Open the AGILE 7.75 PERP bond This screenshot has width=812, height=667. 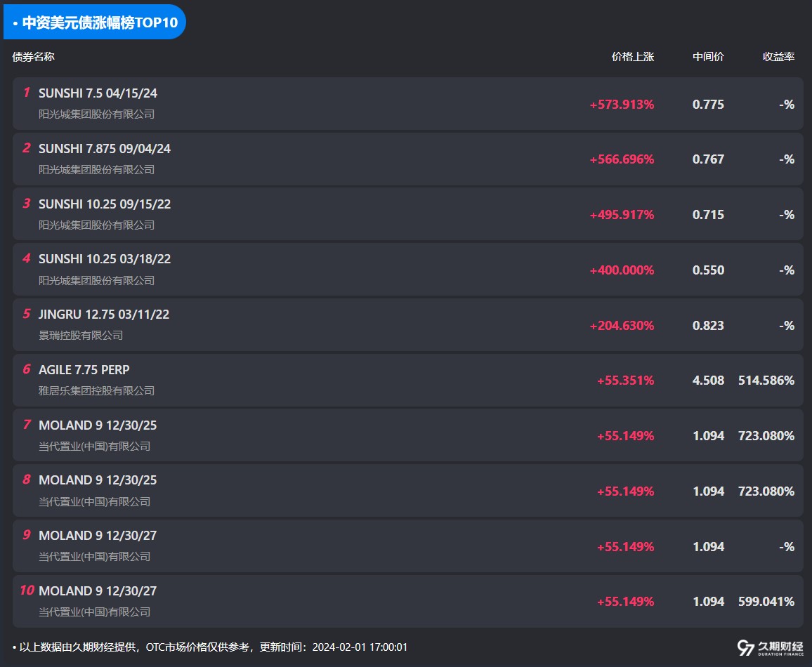(84, 370)
